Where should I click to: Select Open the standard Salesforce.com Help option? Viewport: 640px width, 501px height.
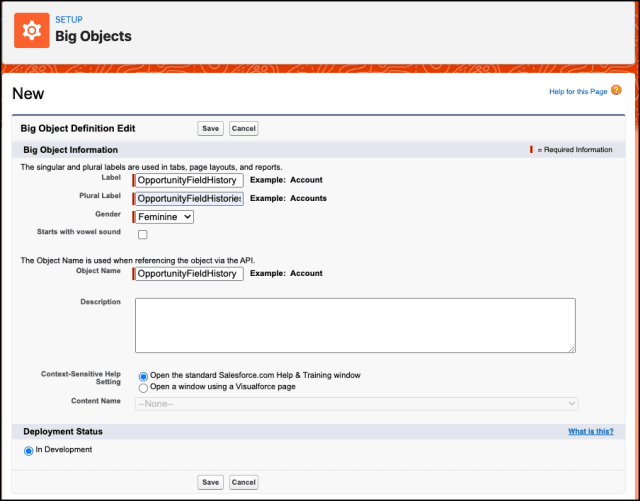(143, 376)
